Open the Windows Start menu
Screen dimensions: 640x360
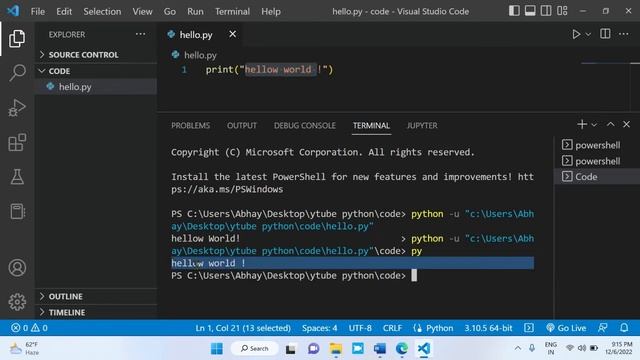(x=217, y=349)
